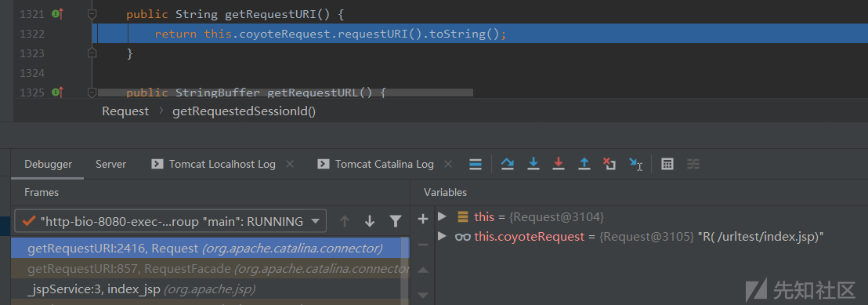Click the "R( /urltest/index.jsp)" value
Screen dimensions: 868x305
click(761, 237)
